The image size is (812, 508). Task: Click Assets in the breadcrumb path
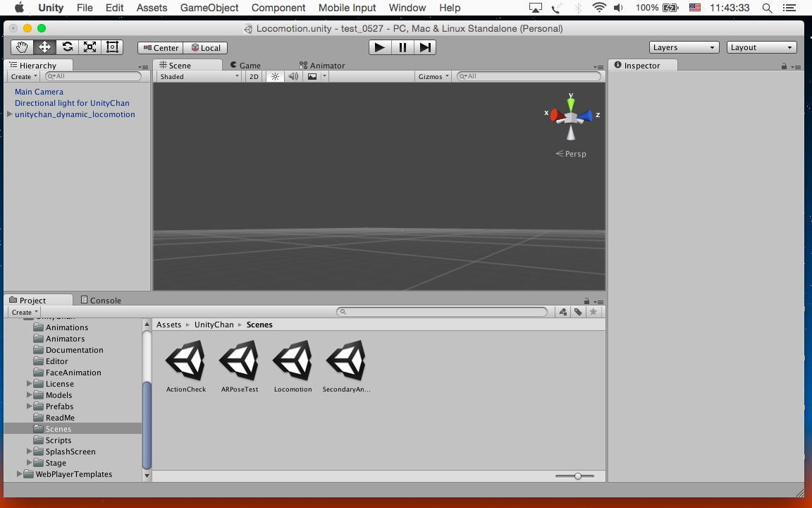tap(169, 325)
